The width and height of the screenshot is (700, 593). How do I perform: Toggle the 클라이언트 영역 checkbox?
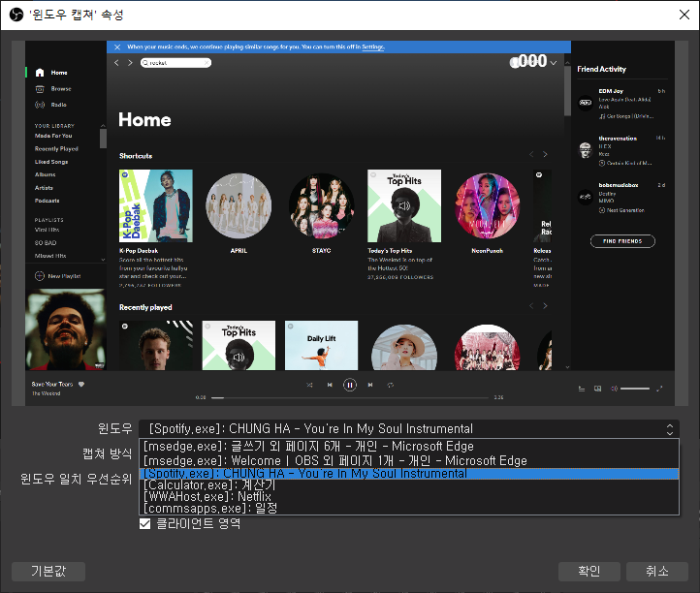(144, 523)
